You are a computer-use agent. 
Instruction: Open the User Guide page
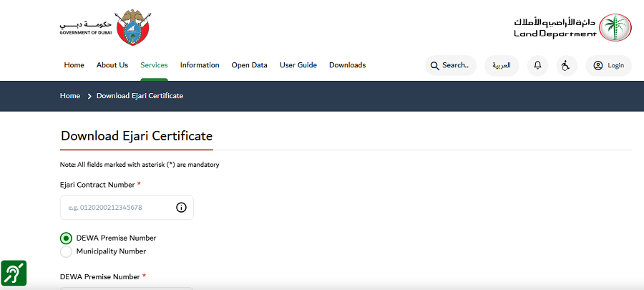298,65
